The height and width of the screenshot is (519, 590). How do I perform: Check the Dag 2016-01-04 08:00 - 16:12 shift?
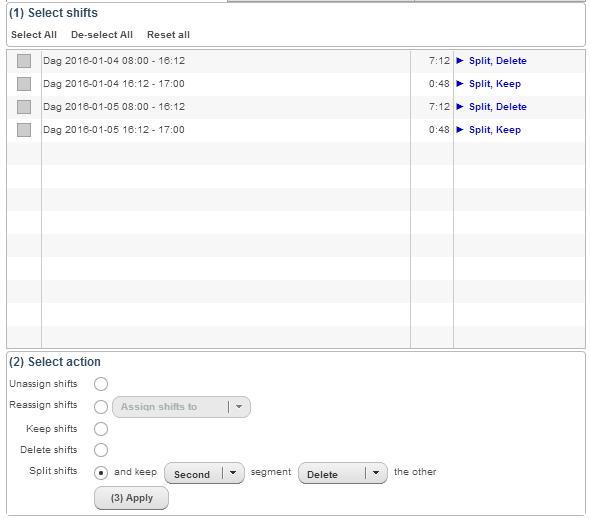(x=24, y=61)
